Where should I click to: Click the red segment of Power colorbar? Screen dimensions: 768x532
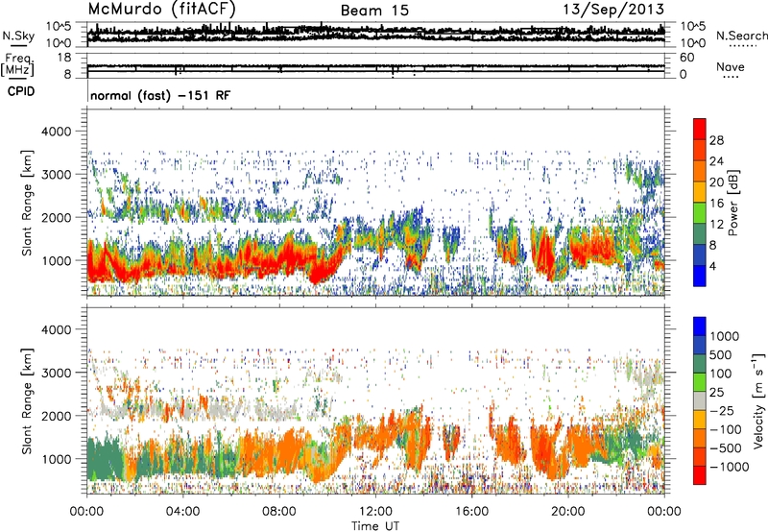(700, 130)
